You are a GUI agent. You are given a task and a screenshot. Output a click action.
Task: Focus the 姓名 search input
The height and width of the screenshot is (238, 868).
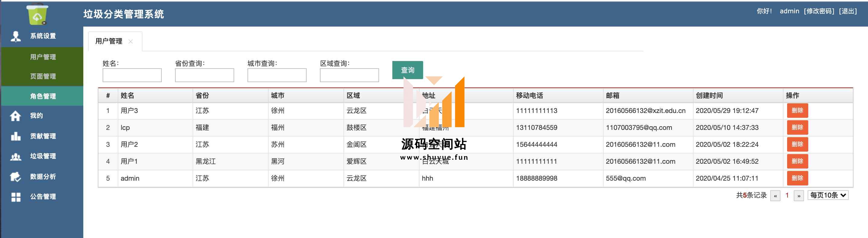click(x=132, y=75)
